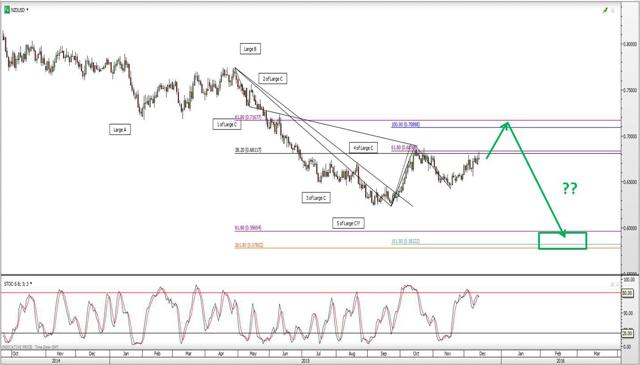Select the 100.00 blue Fibonacci level label
This screenshot has height=365, width=640.
(x=405, y=125)
